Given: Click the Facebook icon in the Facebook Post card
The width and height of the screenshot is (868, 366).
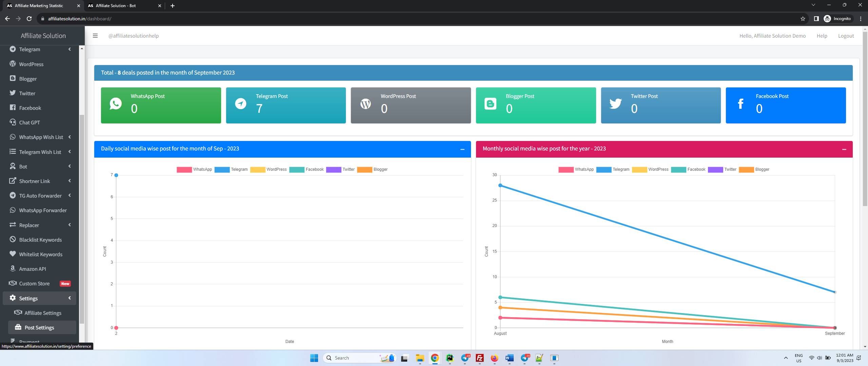Looking at the screenshot, I should point(741,104).
